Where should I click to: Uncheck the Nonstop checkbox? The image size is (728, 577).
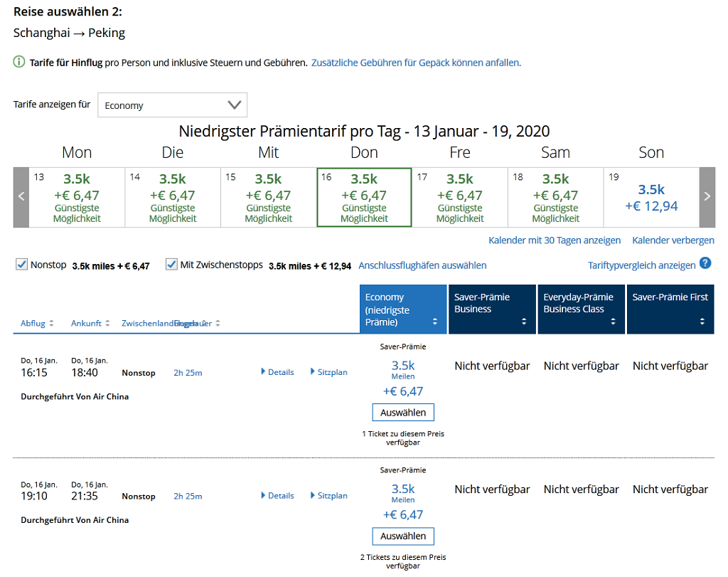tap(22, 265)
